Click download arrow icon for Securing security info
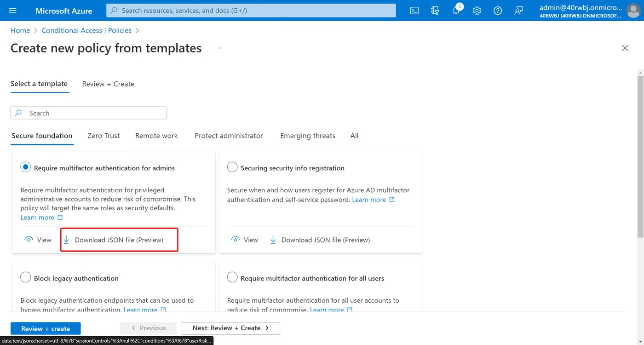This screenshot has width=644, height=345. (273, 240)
